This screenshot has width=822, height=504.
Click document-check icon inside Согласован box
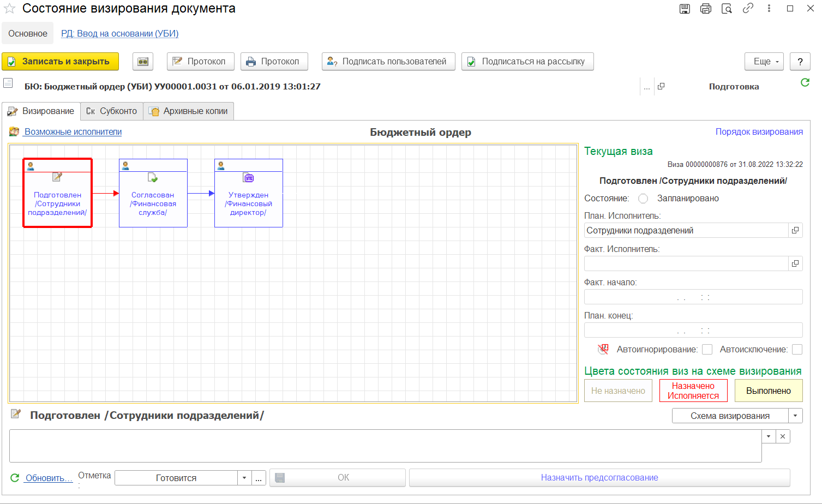[153, 178]
